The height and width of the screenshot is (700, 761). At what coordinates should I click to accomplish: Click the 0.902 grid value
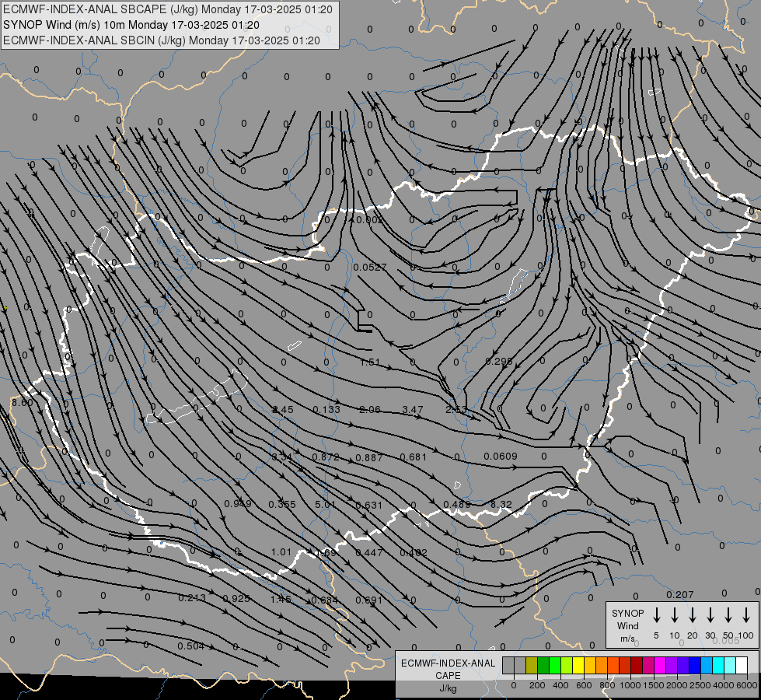click(x=369, y=219)
